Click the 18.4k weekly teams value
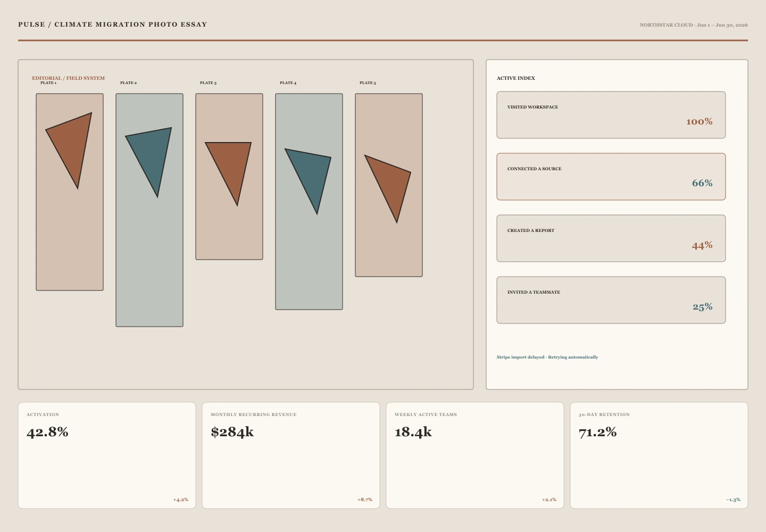The width and height of the screenshot is (766, 532). pyautogui.click(x=413, y=432)
